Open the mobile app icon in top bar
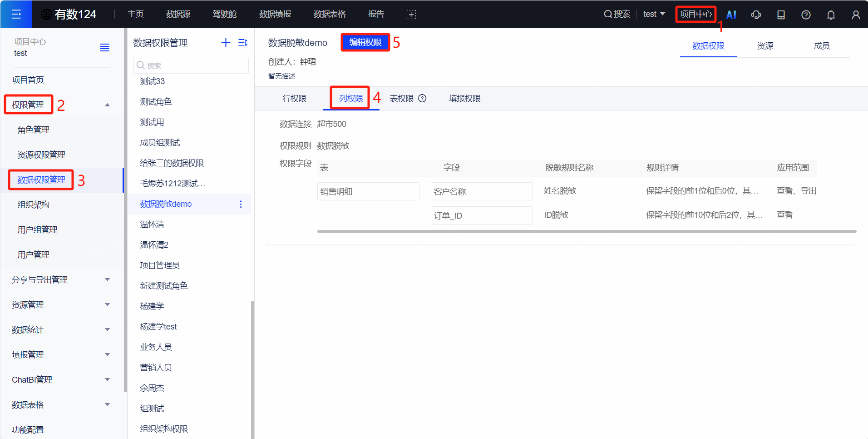868x439 pixels. coord(781,14)
